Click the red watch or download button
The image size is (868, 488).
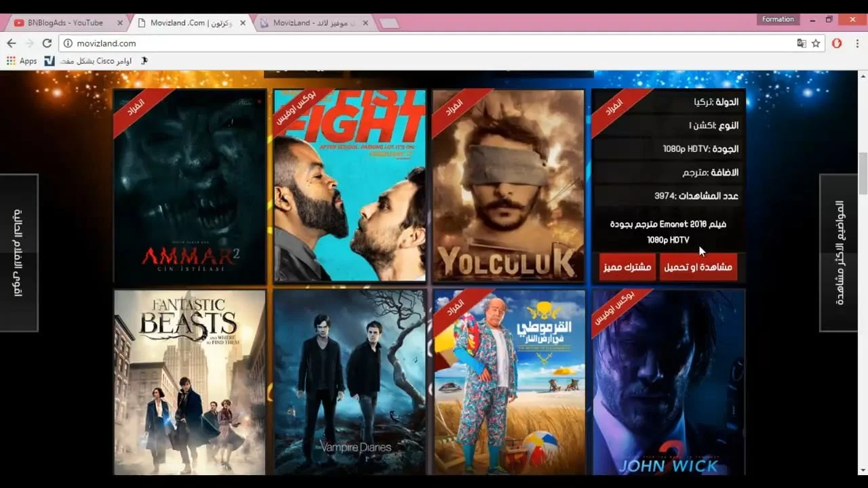click(x=698, y=267)
